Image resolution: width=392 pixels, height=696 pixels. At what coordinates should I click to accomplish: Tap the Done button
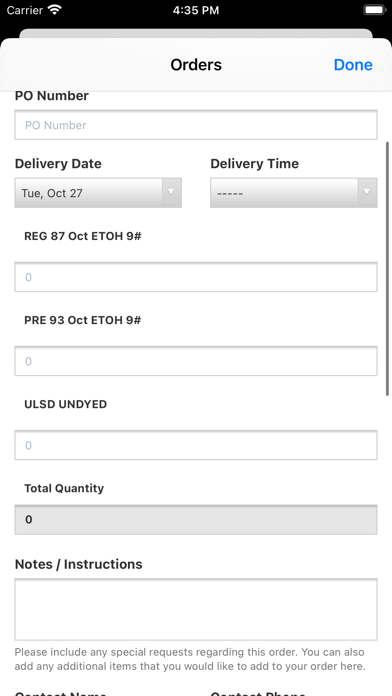(353, 65)
